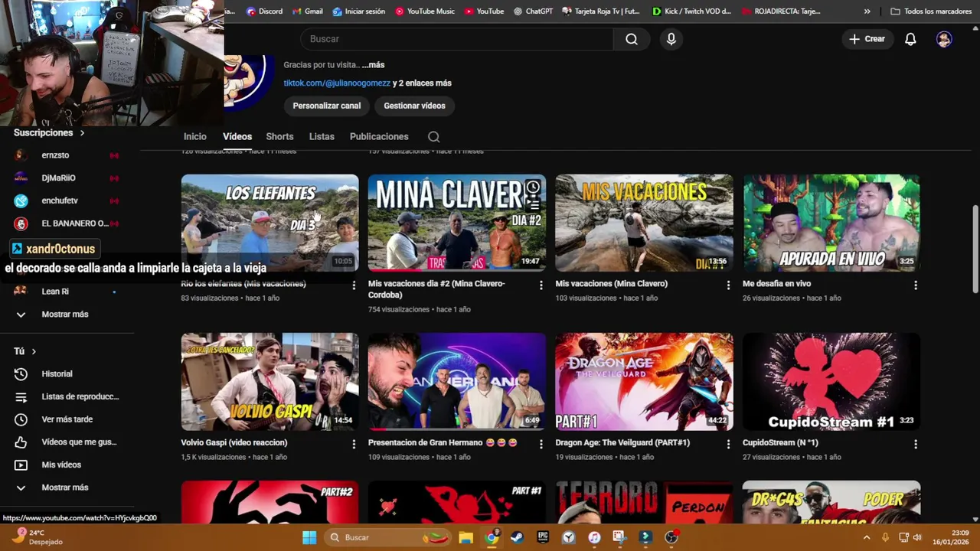
Task: Open Mina Clavero Día #2 thumbnail
Action: click(457, 223)
